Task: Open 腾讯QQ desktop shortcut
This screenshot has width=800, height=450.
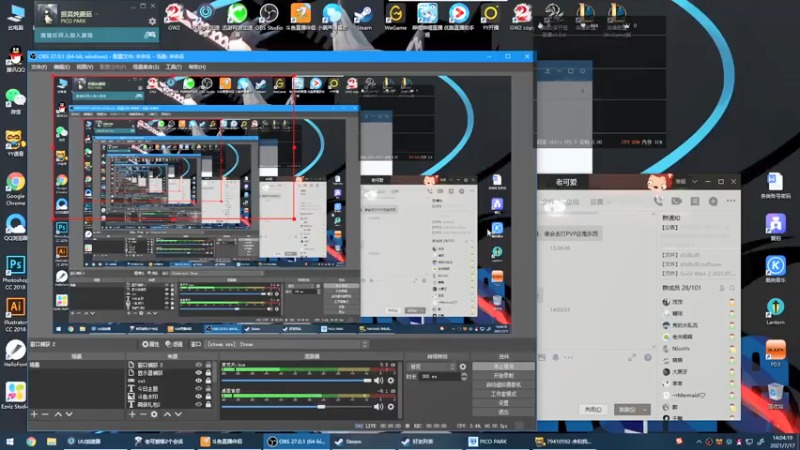Action: point(15,59)
